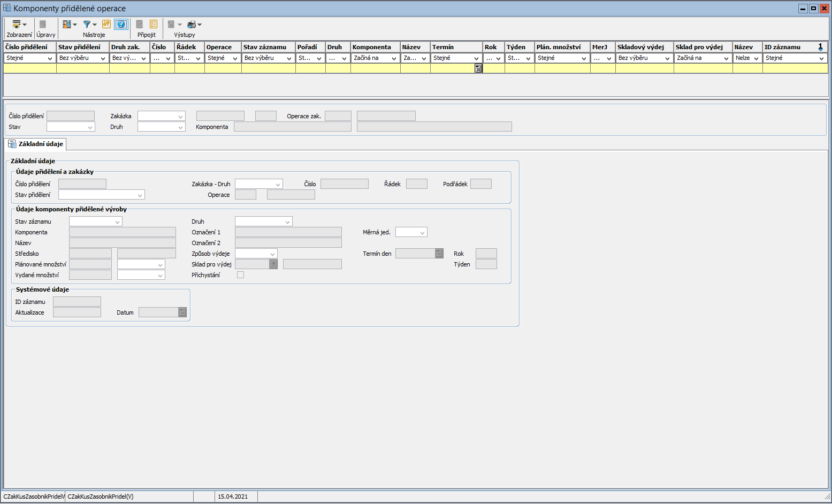832x504 pixels.
Task: Click the calendar icon in Termín filter row
Action: click(x=478, y=68)
